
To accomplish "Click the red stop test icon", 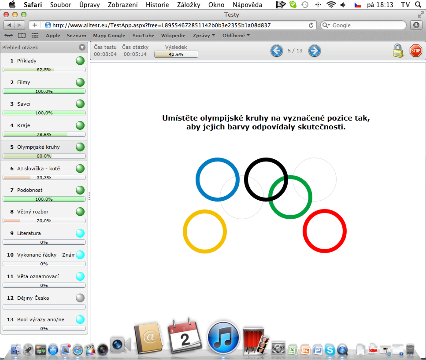I will (x=416, y=51).
